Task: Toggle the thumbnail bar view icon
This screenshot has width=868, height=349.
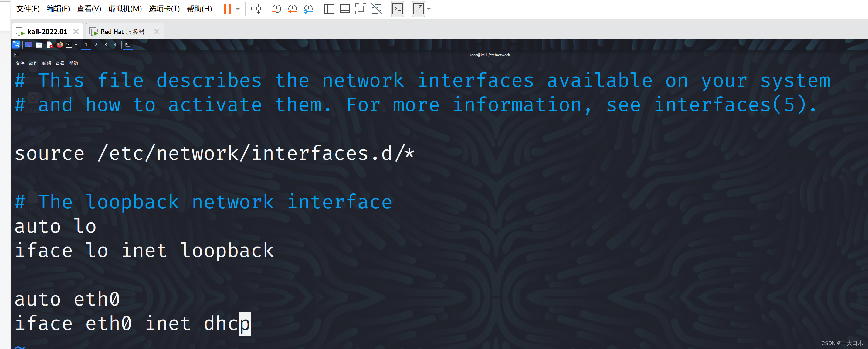Action: (x=345, y=9)
